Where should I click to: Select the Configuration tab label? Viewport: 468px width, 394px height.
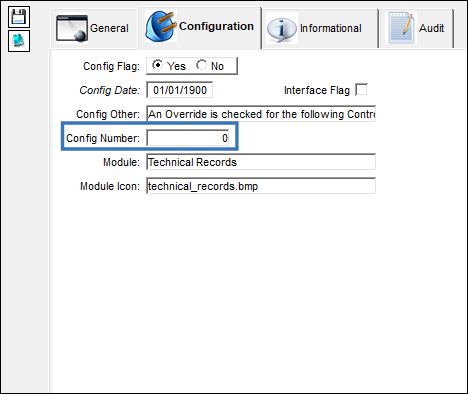click(216, 26)
